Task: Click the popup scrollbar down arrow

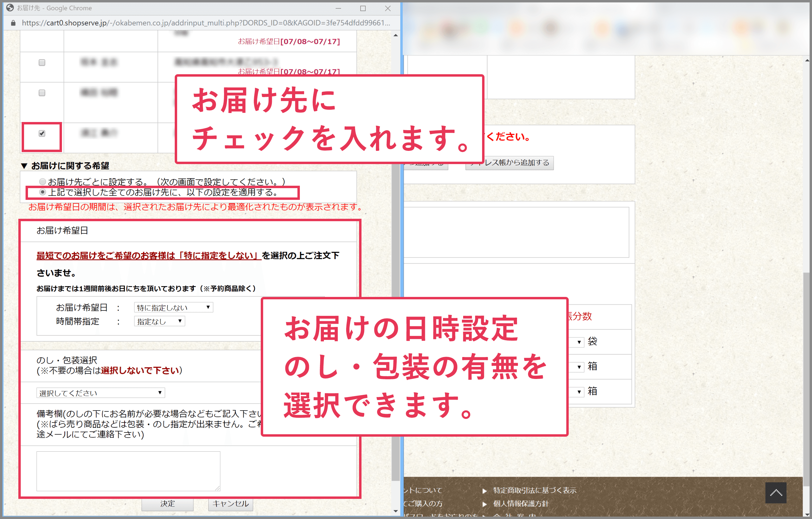Action: pyautogui.click(x=395, y=511)
